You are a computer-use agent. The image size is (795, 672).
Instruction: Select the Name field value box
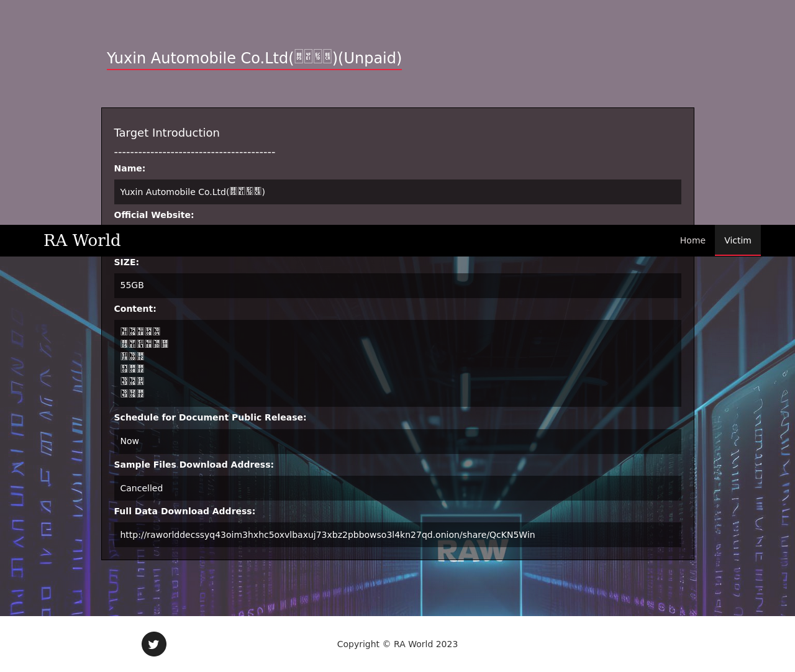pyautogui.click(x=397, y=192)
